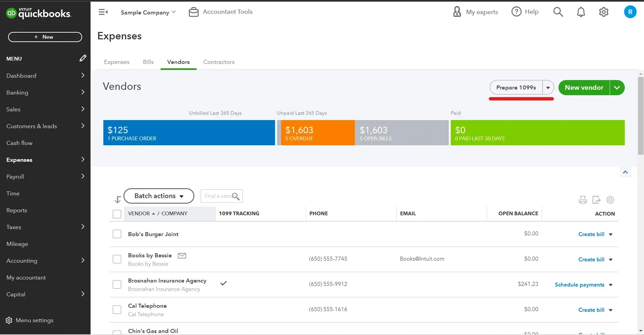Expand action menu for Books by Bessie
This screenshot has height=335, width=644.
click(x=611, y=260)
